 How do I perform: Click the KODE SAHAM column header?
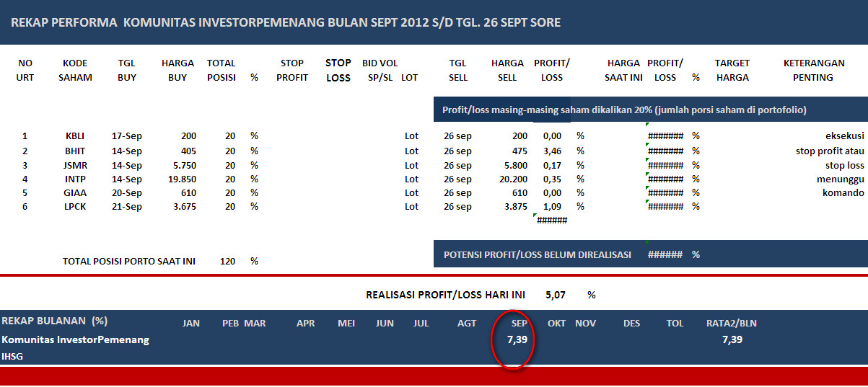coord(75,70)
